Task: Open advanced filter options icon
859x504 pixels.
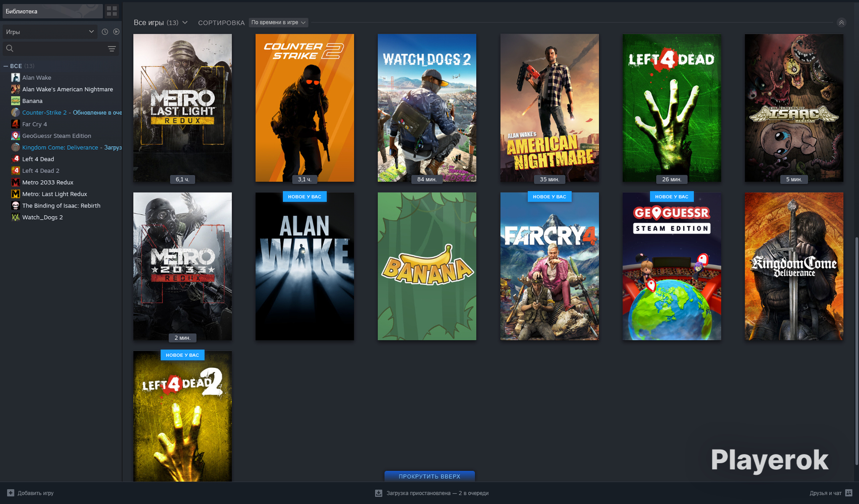Action: [x=112, y=48]
